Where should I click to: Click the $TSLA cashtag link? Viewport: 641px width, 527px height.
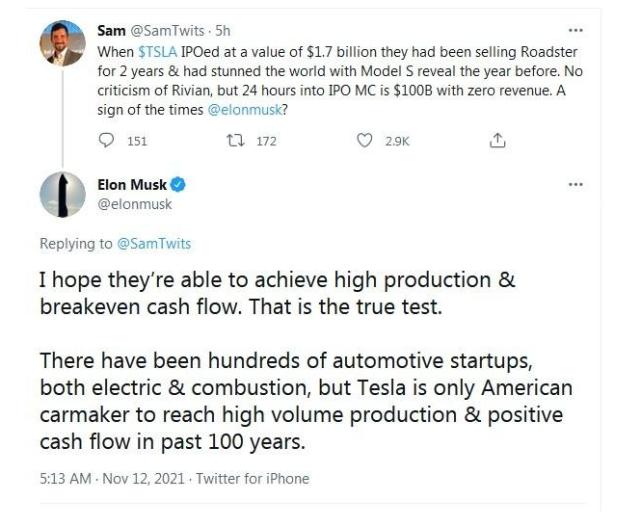pos(157,52)
